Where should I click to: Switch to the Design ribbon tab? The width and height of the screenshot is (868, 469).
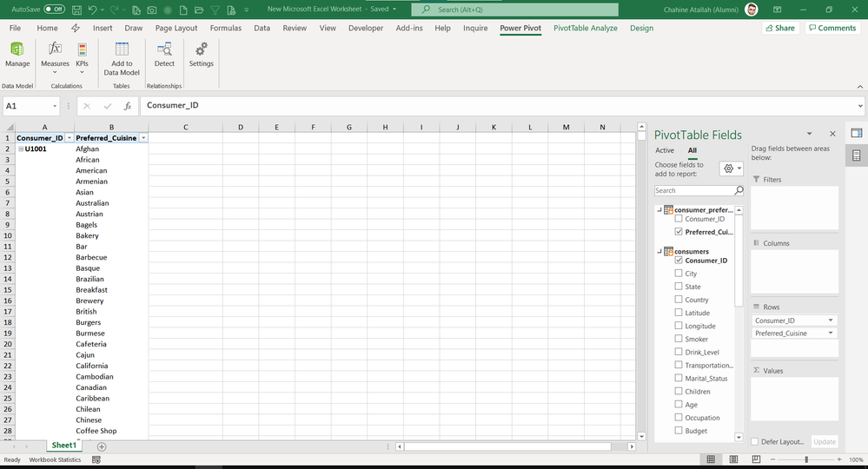coord(641,28)
